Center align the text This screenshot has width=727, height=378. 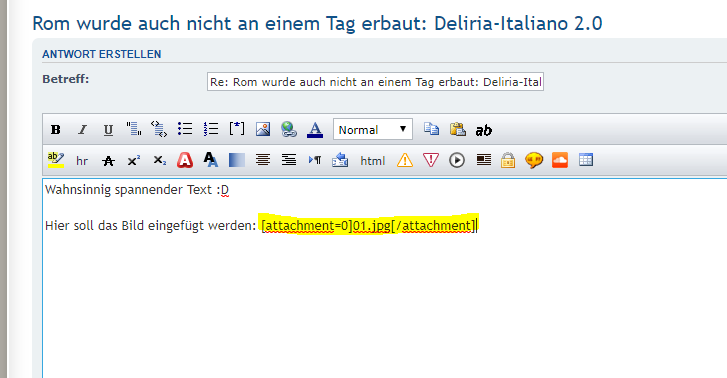[x=263, y=160]
